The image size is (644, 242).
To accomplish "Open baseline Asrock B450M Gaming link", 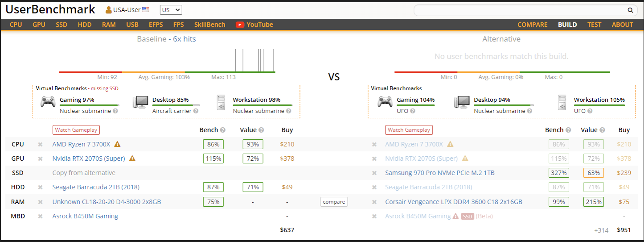I will click(x=85, y=216).
